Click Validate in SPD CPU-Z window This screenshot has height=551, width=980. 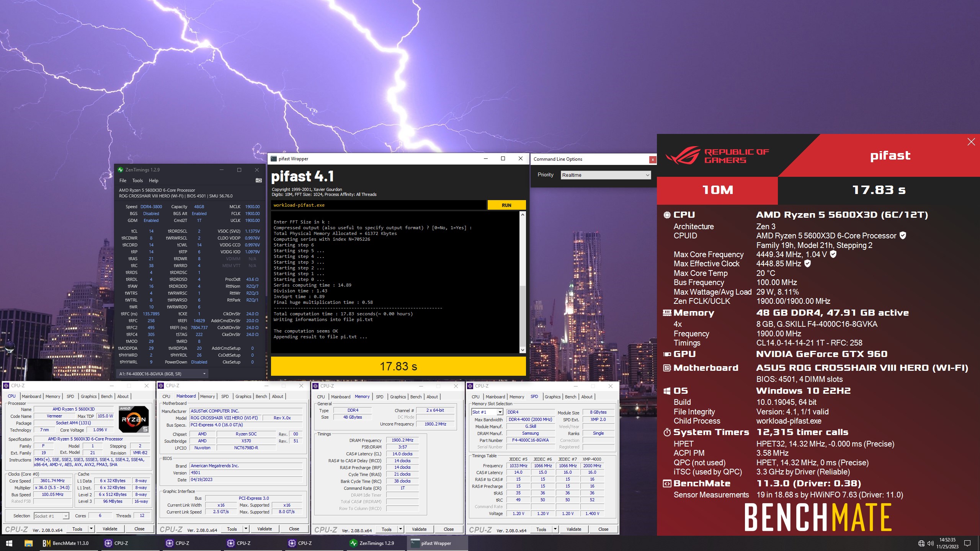point(574,529)
